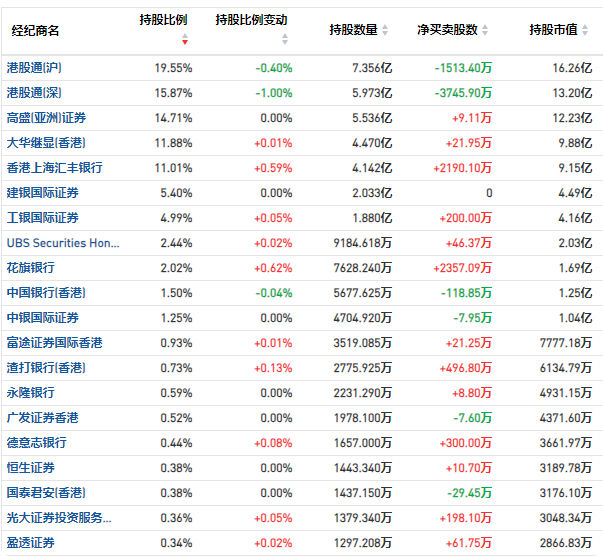This screenshot has width=603, height=556.
Task: Open the 渣打银行(香港) broker link
Action: point(46,368)
